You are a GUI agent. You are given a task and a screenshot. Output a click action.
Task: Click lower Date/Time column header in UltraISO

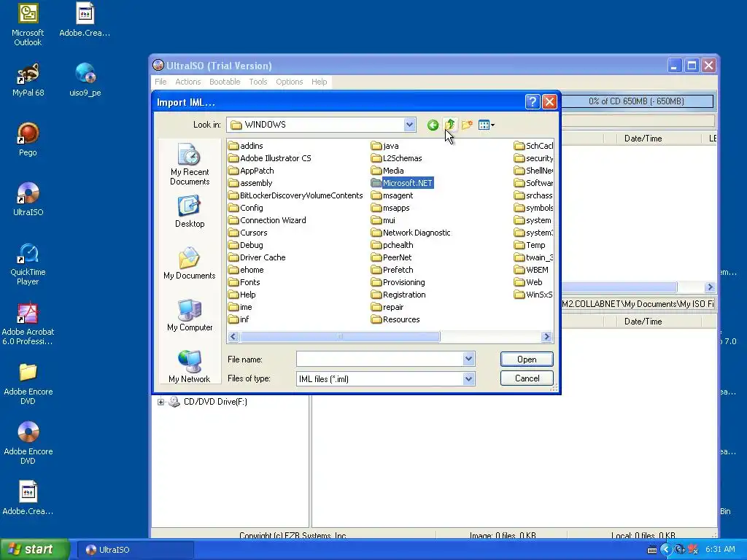point(643,322)
